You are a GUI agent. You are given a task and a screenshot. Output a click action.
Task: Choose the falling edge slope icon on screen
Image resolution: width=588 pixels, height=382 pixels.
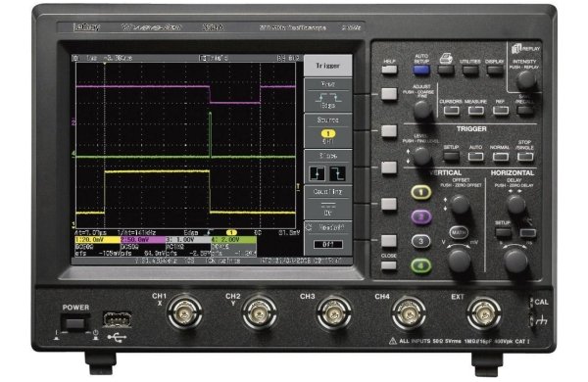pyautogui.click(x=337, y=173)
